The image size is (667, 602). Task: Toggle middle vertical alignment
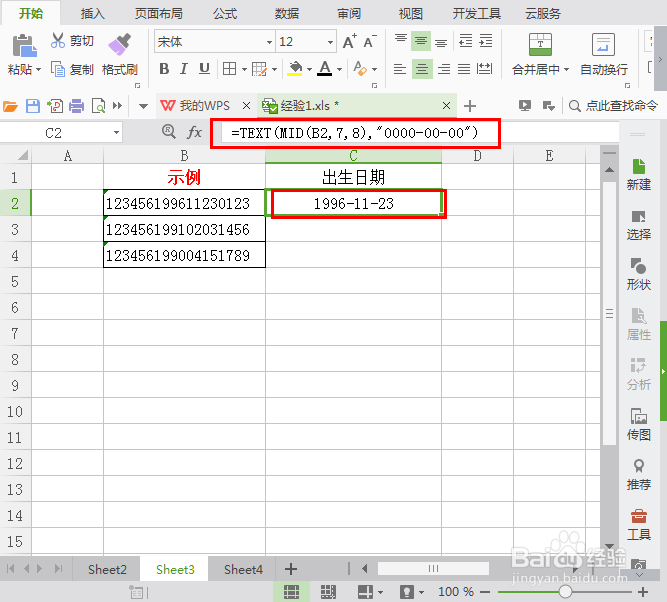(x=421, y=41)
